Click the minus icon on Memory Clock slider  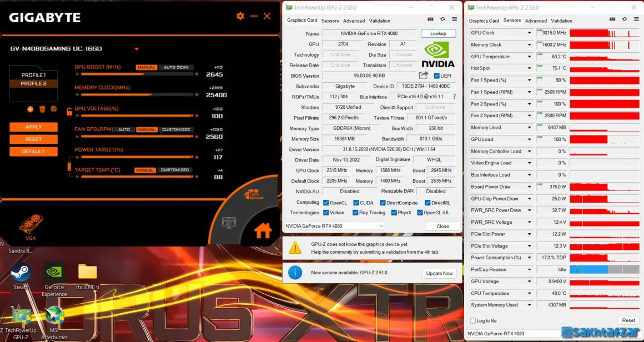pyautogui.click(x=77, y=95)
